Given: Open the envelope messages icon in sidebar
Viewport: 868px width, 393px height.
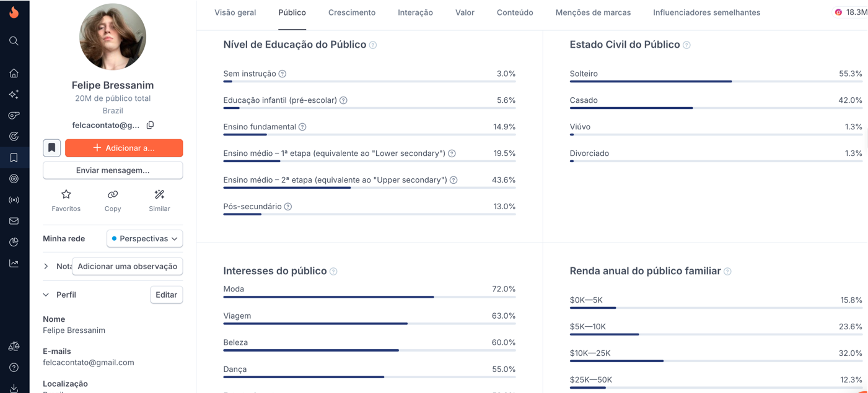Looking at the screenshot, I should 14,221.
